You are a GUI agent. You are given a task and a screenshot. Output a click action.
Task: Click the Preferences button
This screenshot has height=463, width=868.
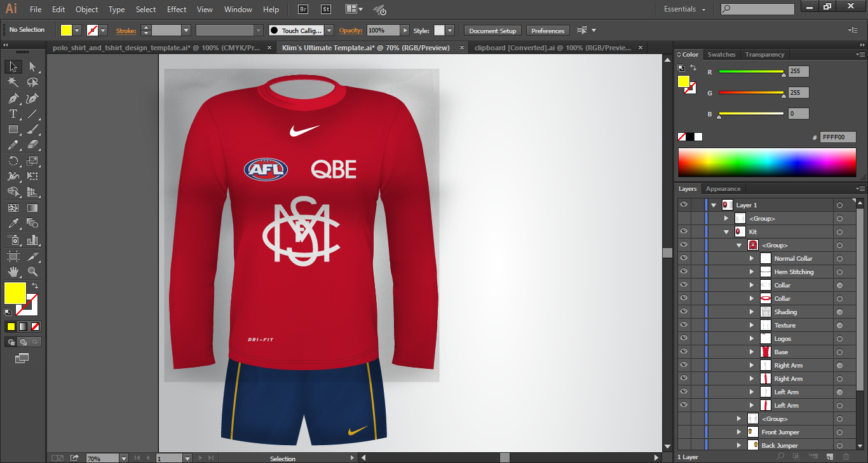click(x=548, y=31)
